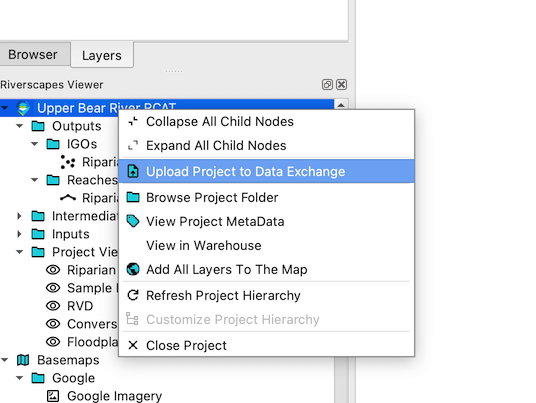The height and width of the screenshot is (403, 536).
Task: Click the Google Imagery raster icon
Action: click(53, 396)
